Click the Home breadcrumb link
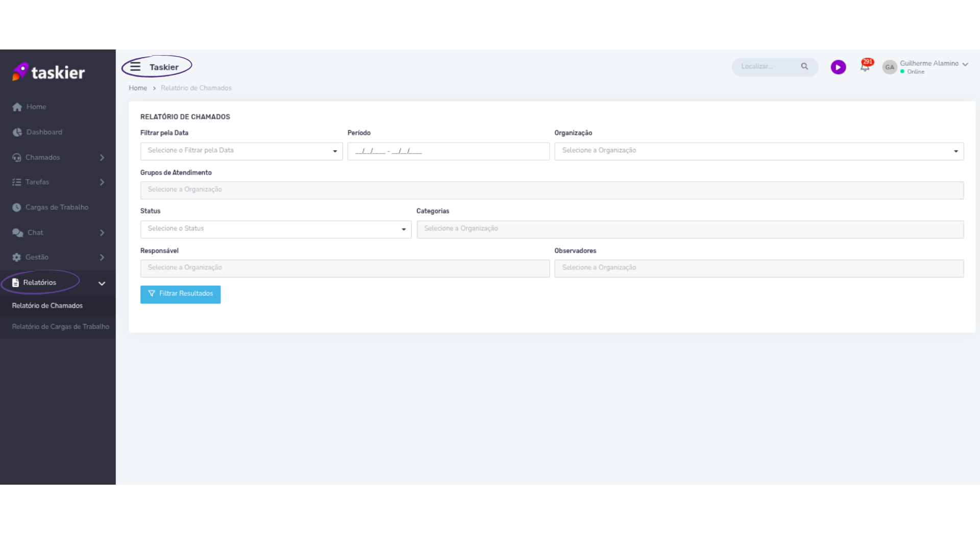 tap(138, 88)
